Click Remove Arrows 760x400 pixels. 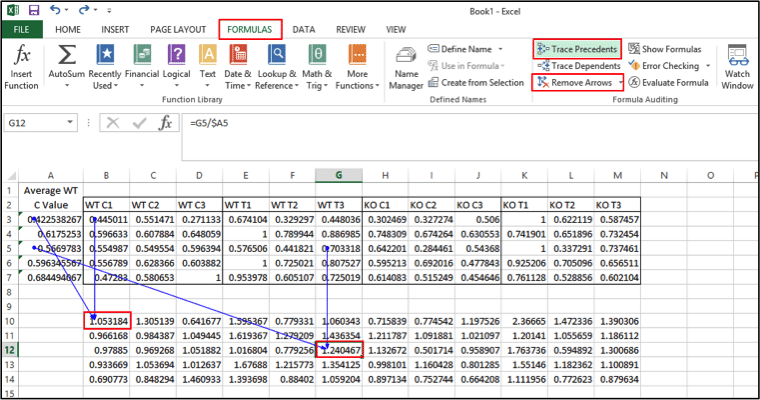(x=574, y=82)
